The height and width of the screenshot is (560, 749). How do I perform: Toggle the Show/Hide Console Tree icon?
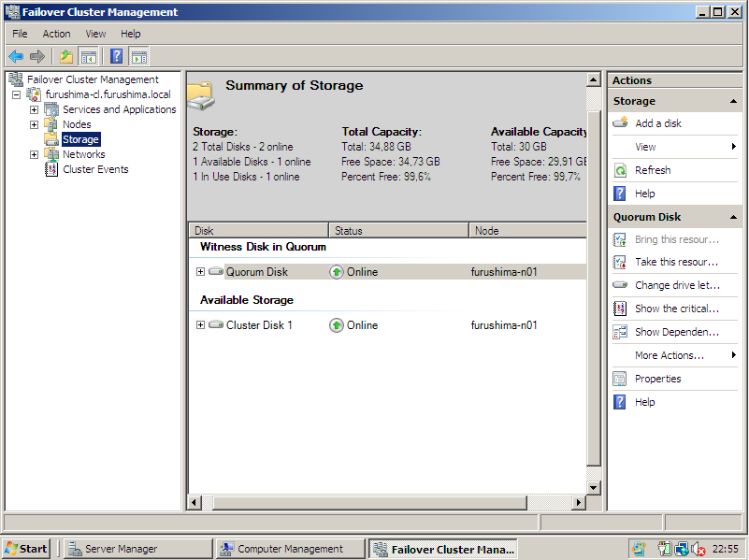pyautogui.click(x=89, y=56)
